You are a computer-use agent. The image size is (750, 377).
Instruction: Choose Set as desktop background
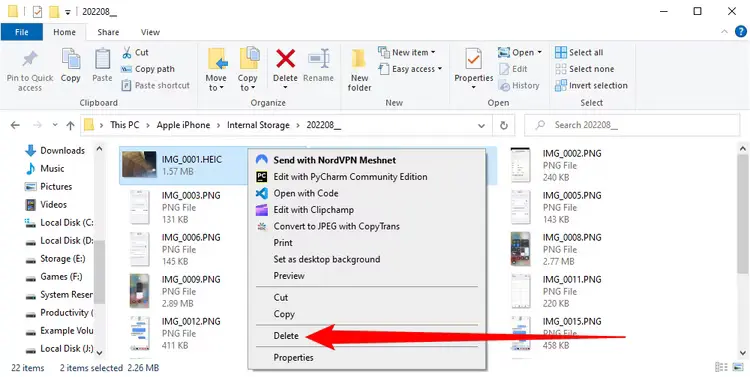click(367, 259)
